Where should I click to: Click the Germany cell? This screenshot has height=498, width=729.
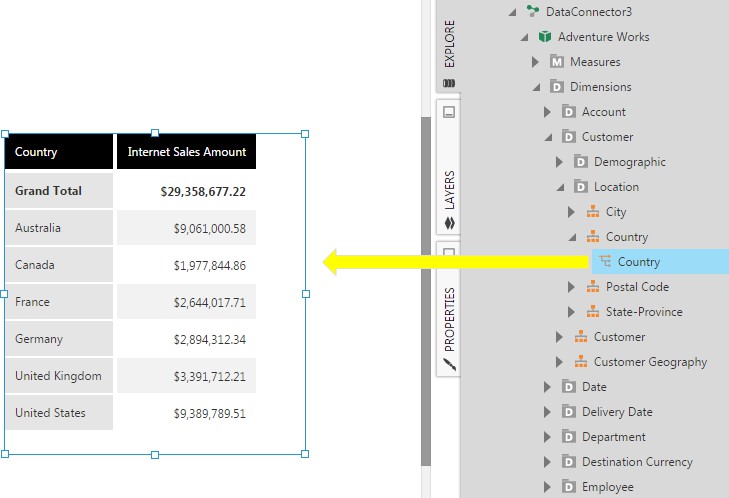click(59, 339)
